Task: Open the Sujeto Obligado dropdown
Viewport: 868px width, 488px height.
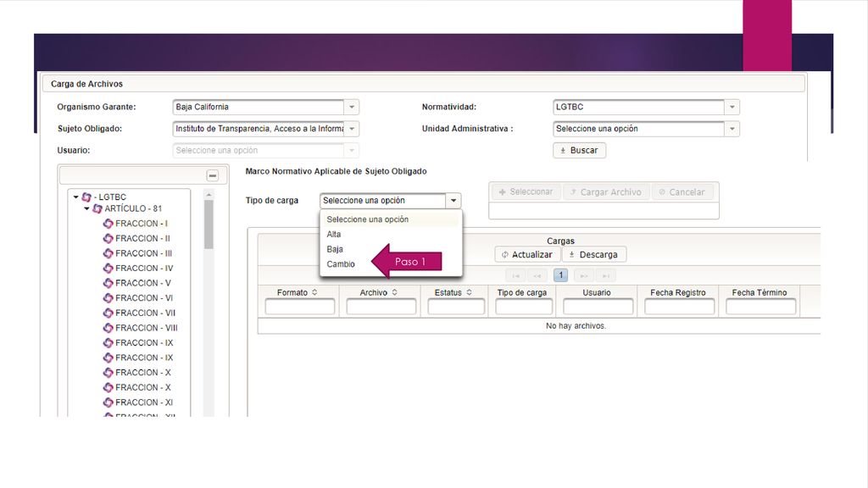Action: point(352,129)
